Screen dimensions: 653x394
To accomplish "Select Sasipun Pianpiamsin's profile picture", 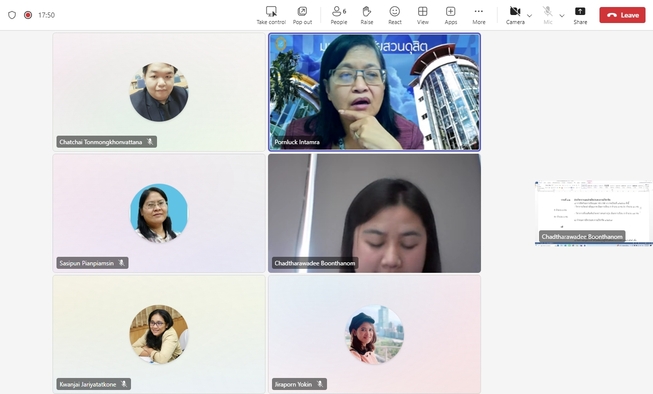I will 159,213.
